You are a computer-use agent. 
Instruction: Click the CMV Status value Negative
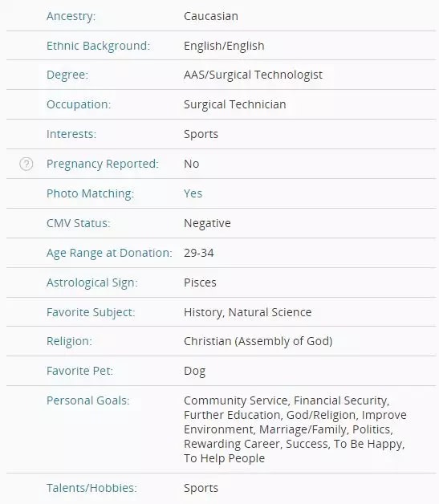tap(207, 223)
